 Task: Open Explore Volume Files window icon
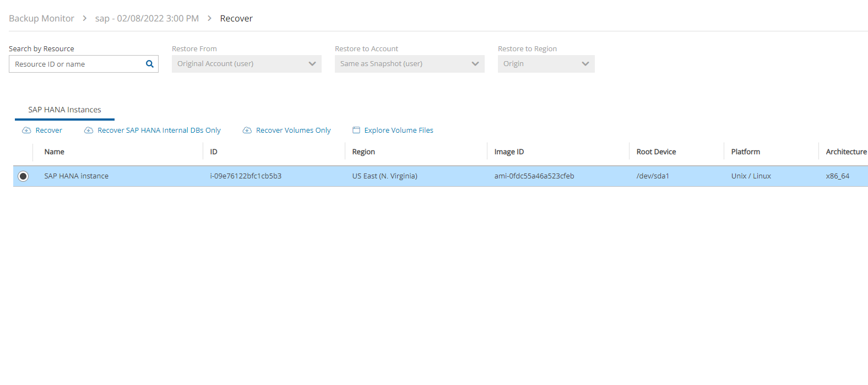point(356,131)
